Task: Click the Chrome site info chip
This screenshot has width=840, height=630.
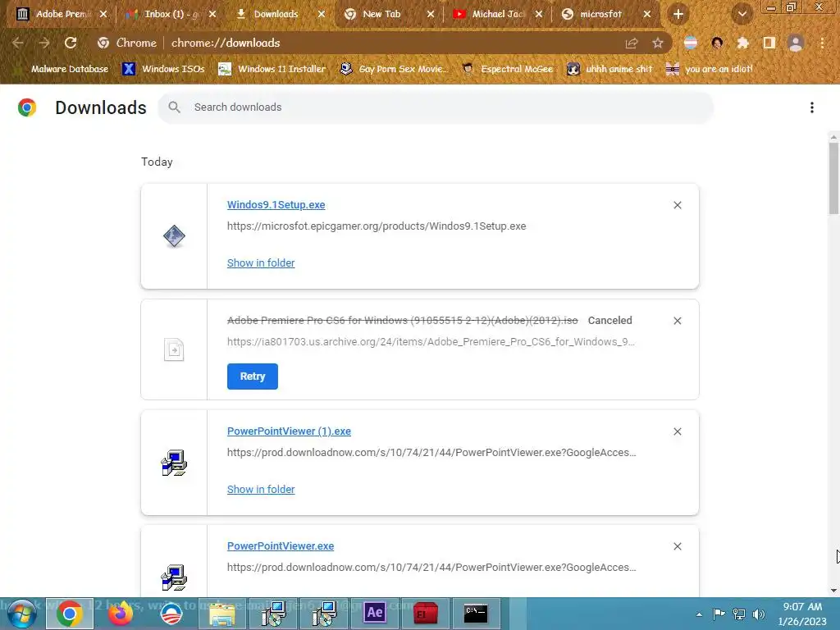Action: point(126,43)
